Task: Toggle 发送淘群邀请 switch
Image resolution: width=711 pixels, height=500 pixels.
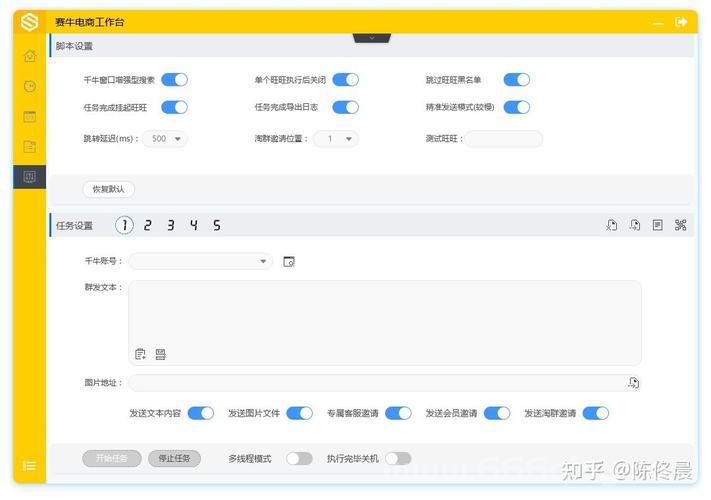Action: [x=596, y=413]
